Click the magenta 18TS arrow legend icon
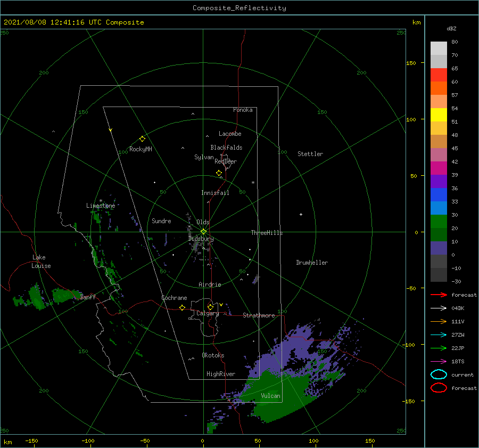 (439, 362)
